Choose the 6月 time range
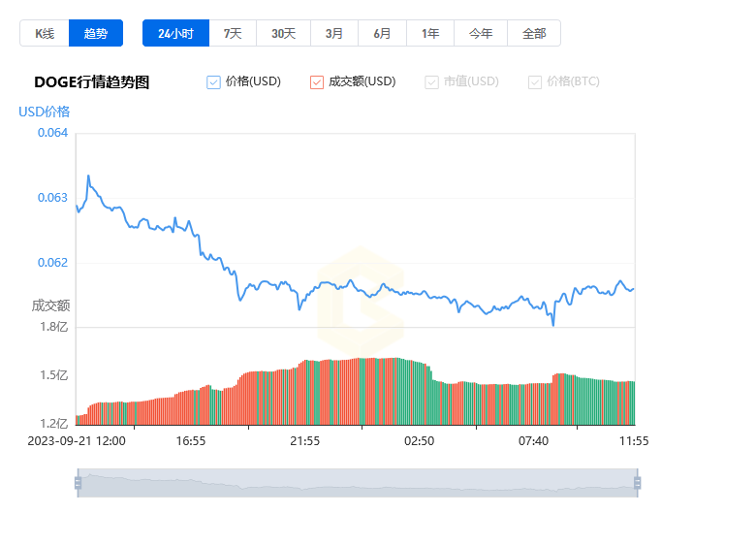Viewport: 756px width, 546px height. [x=382, y=33]
